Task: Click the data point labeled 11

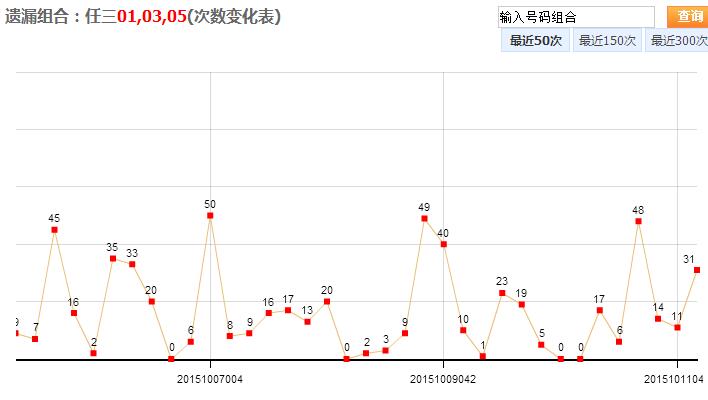Action: [677, 327]
